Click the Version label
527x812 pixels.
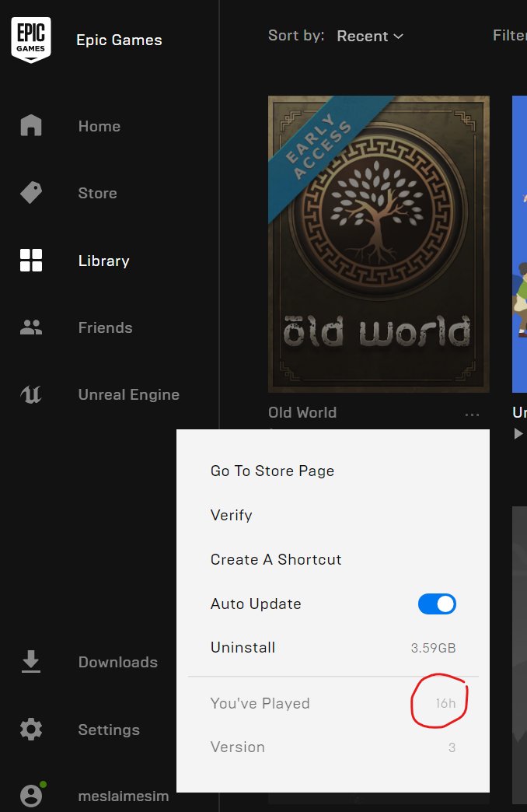click(x=238, y=747)
